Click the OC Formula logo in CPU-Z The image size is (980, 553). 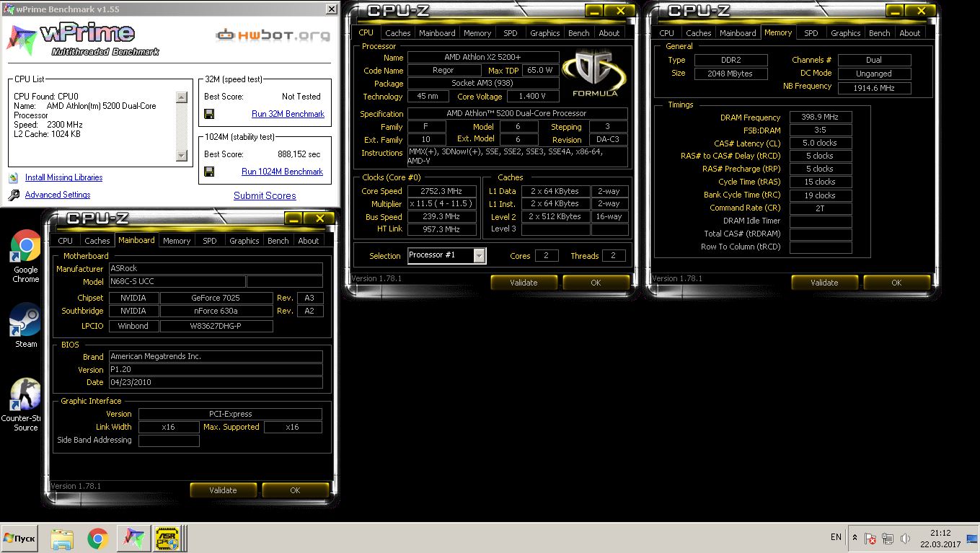[x=595, y=74]
